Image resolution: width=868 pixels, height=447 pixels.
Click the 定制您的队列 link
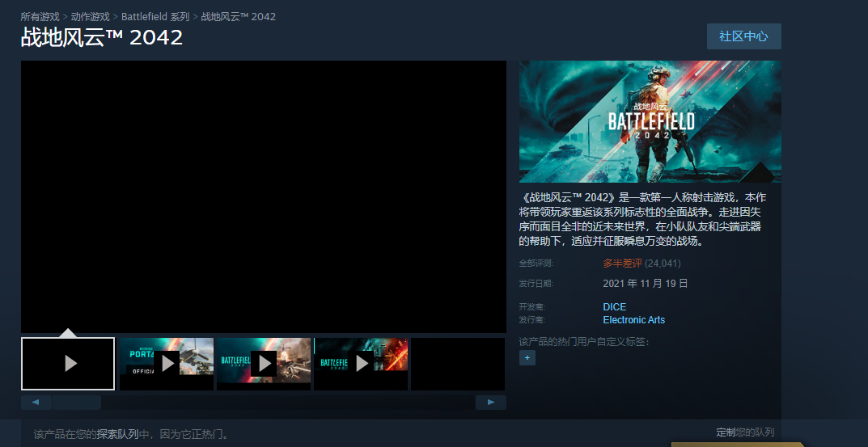(745, 432)
